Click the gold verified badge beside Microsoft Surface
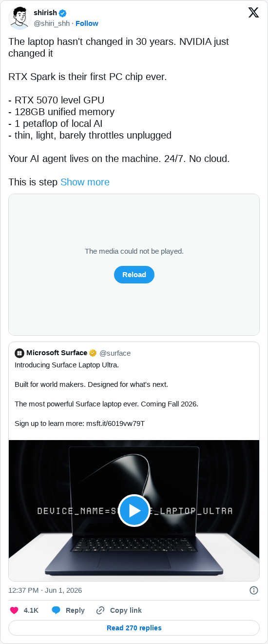Viewport: 268px width, 644px height. 93,353
